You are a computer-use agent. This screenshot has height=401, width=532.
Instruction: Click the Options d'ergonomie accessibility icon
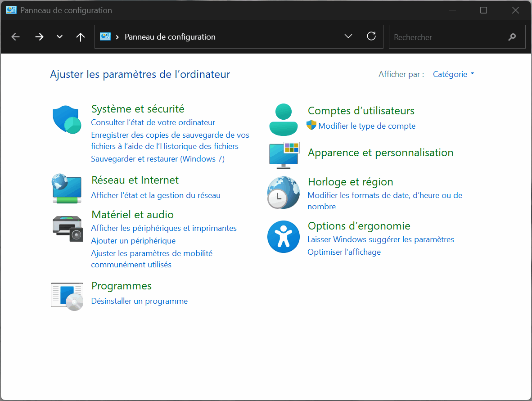click(x=283, y=237)
